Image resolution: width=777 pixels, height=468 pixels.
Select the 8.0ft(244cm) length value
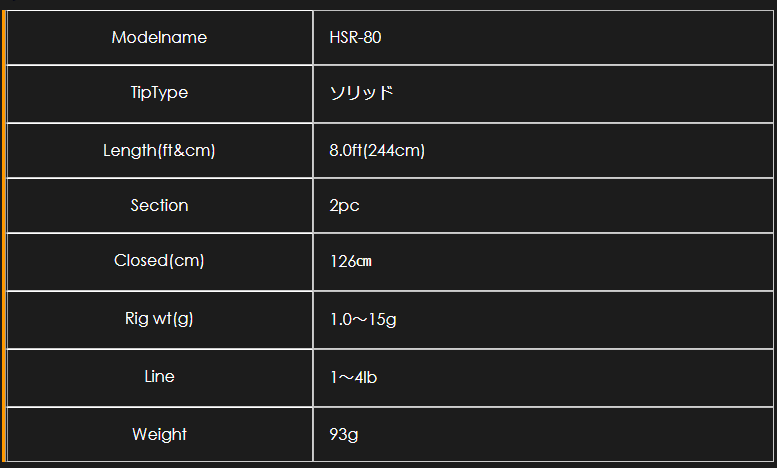click(x=377, y=150)
